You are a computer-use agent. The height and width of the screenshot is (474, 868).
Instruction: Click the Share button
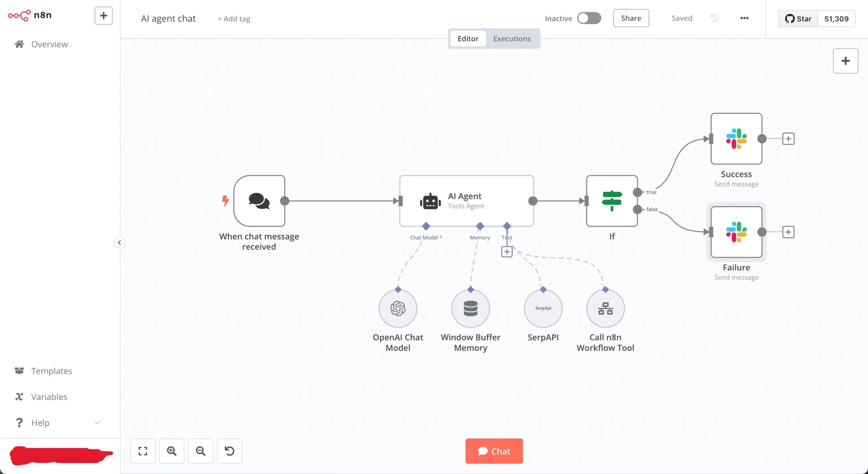coord(631,18)
